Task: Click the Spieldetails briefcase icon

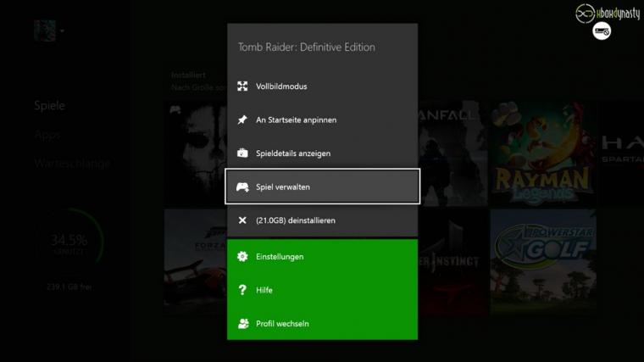Action: tap(242, 153)
